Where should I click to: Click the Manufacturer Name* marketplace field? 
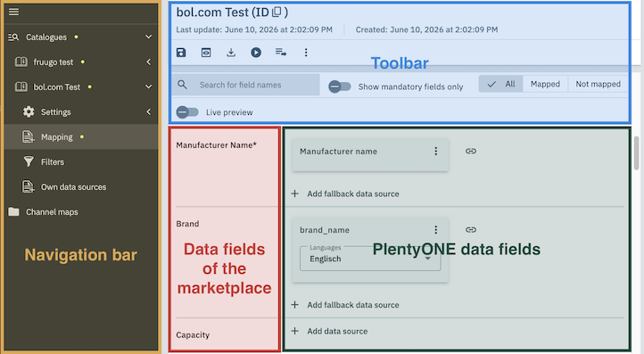coord(217,145)
